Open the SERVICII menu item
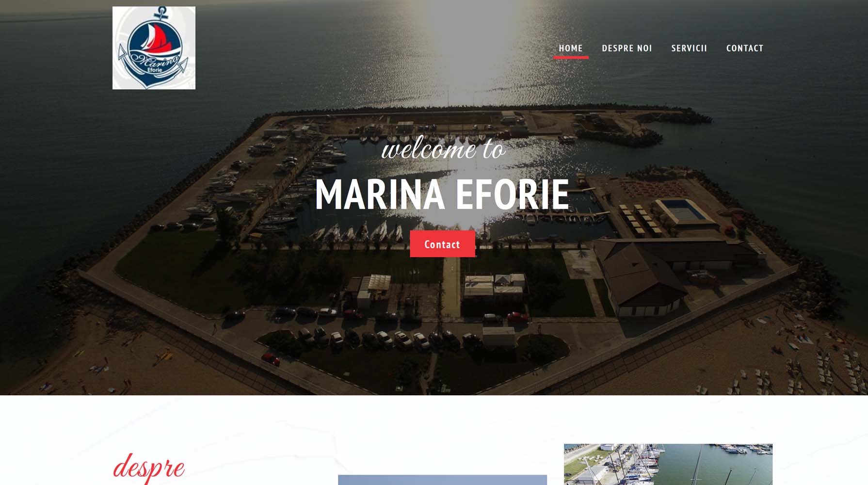Viewport: 868px width, 485px height. [689, 48]
